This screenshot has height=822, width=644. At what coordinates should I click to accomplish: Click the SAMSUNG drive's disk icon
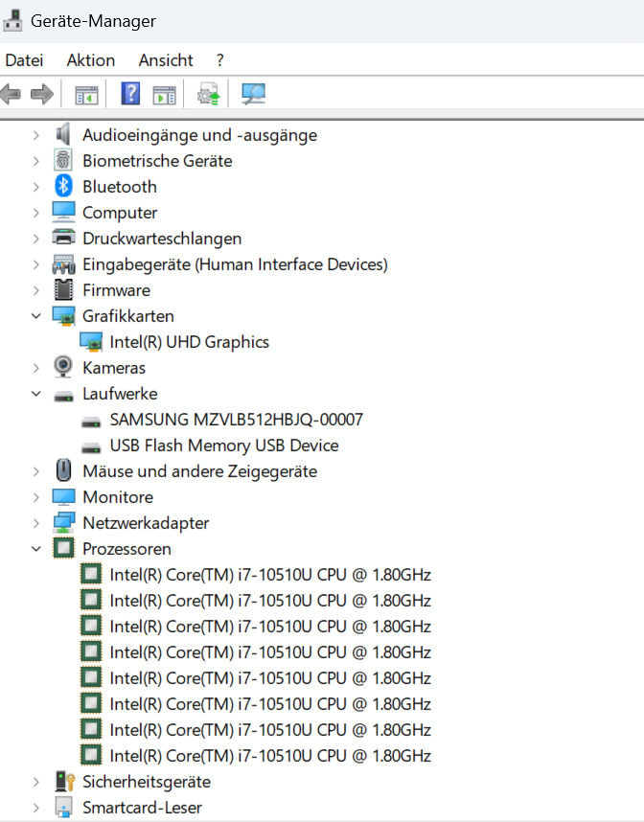(x=91, y=422)
